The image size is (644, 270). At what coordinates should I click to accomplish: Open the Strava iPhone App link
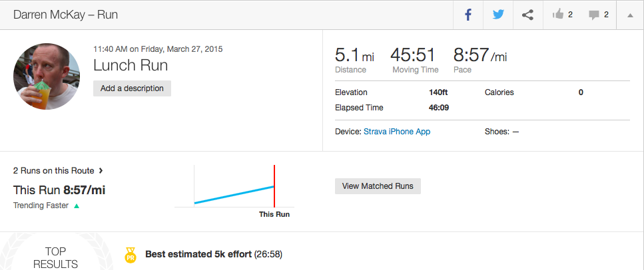point(397,132)
